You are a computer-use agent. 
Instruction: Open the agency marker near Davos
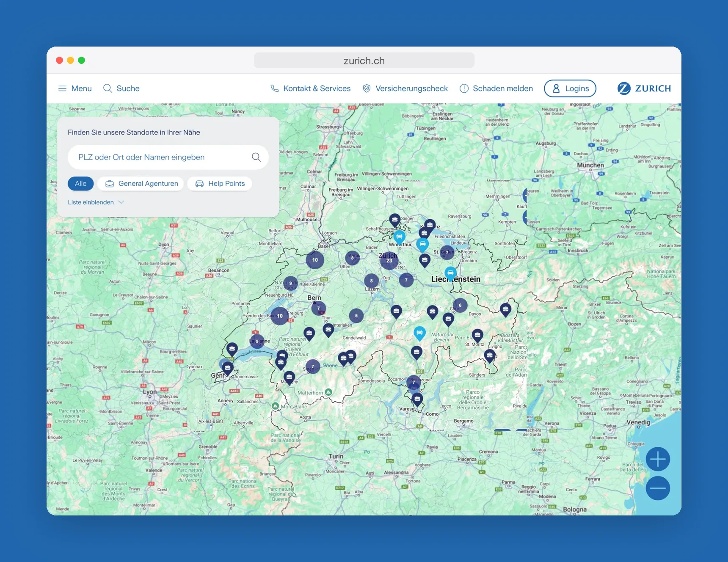[505, 310]
